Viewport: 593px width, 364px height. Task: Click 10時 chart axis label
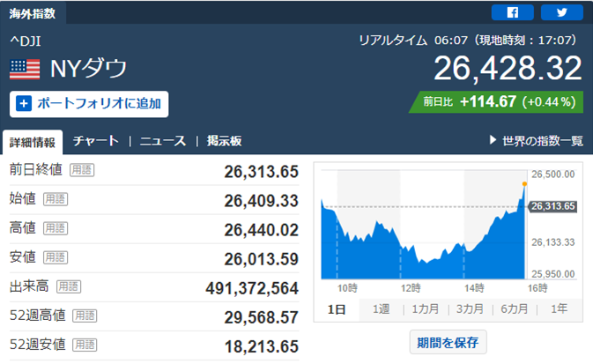pyautogui.click(x=347, y=288)
